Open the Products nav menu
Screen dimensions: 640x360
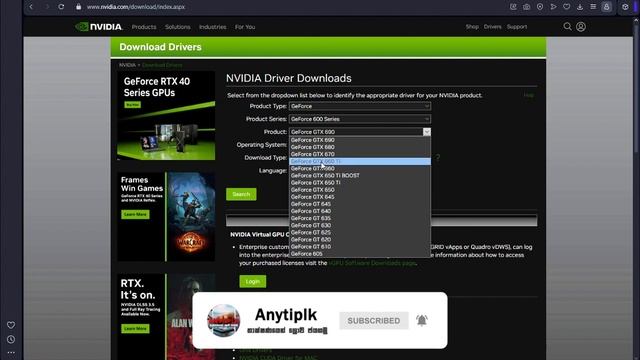[144, 27]
